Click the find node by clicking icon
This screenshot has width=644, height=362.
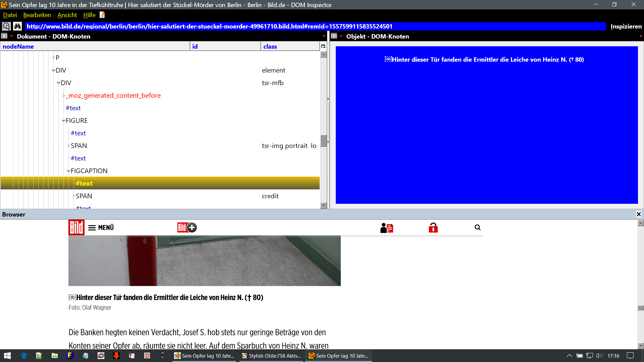[6, 26]
